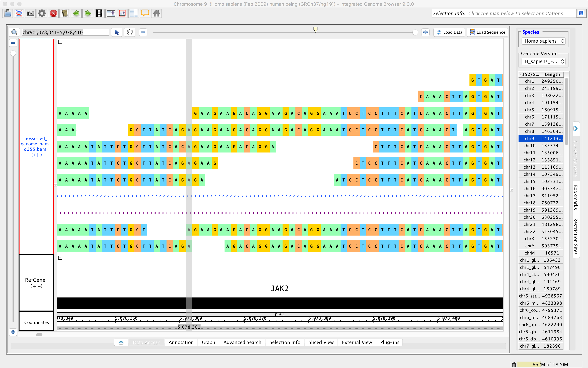Open the Advanced Search tab

click(x=242, y=342)
